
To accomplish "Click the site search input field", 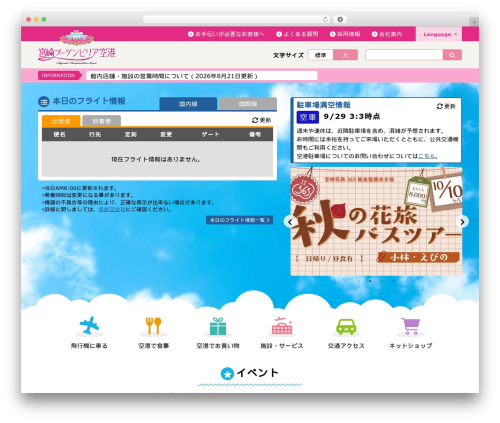I will pyautogui.click(x=404, y=55).
